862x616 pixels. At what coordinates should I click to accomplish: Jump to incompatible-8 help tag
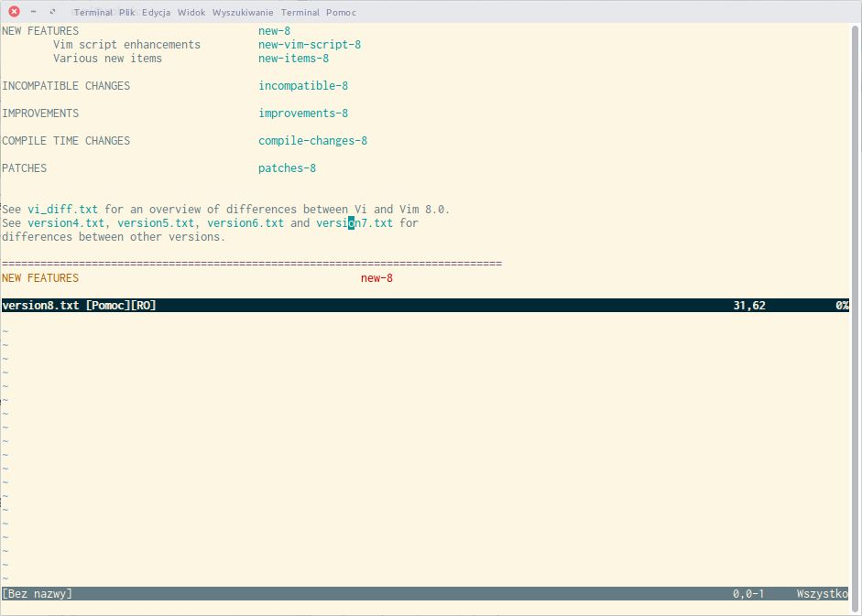(303, 86)
